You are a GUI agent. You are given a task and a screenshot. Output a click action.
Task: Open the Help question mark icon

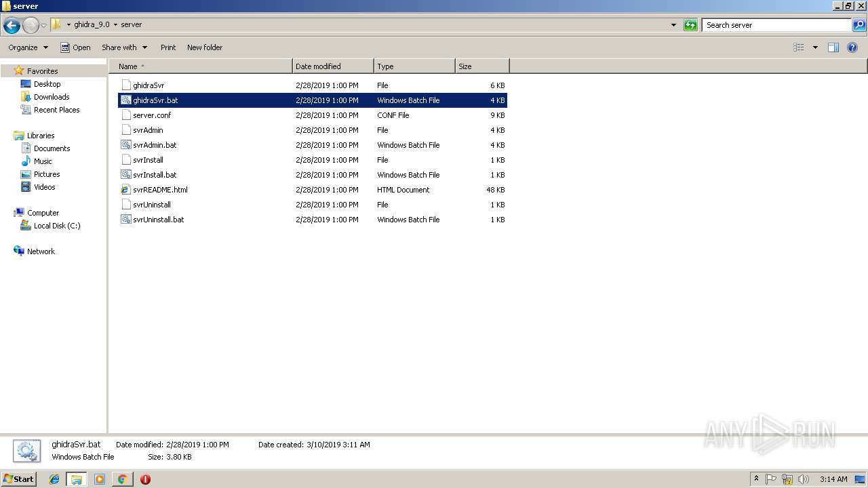(x=852, y=47)
